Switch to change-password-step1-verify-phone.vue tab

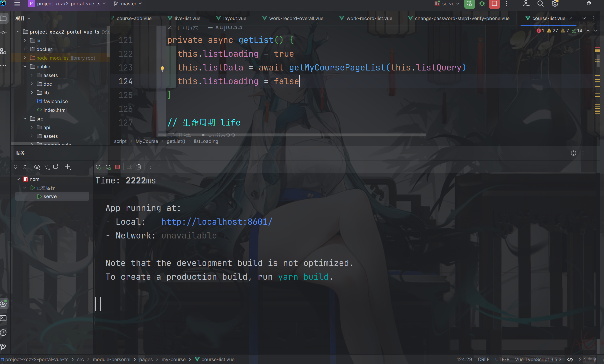coord(459,19)
